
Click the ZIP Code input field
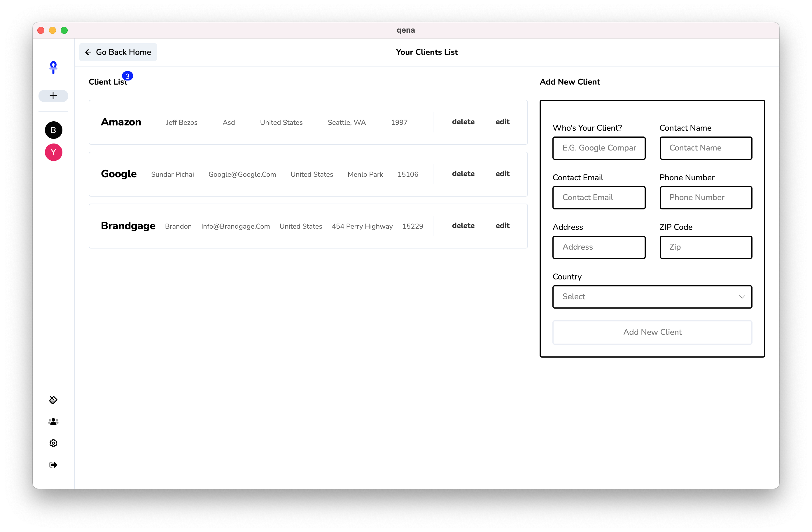coord(706,247)
